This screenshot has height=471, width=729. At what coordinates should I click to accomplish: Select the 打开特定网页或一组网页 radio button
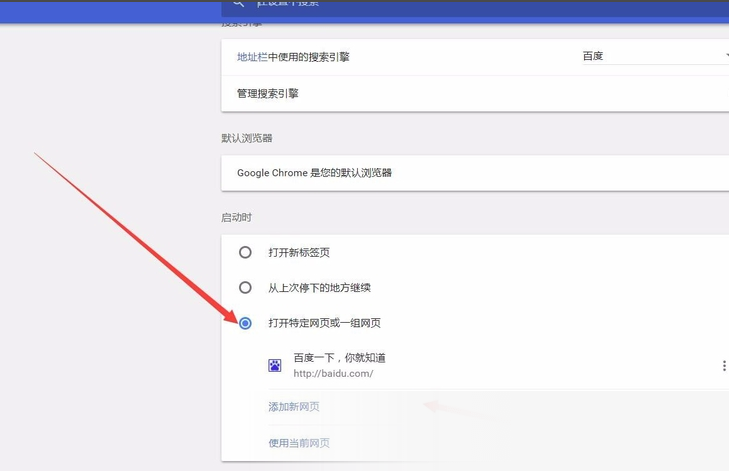[x=245, y=323]
